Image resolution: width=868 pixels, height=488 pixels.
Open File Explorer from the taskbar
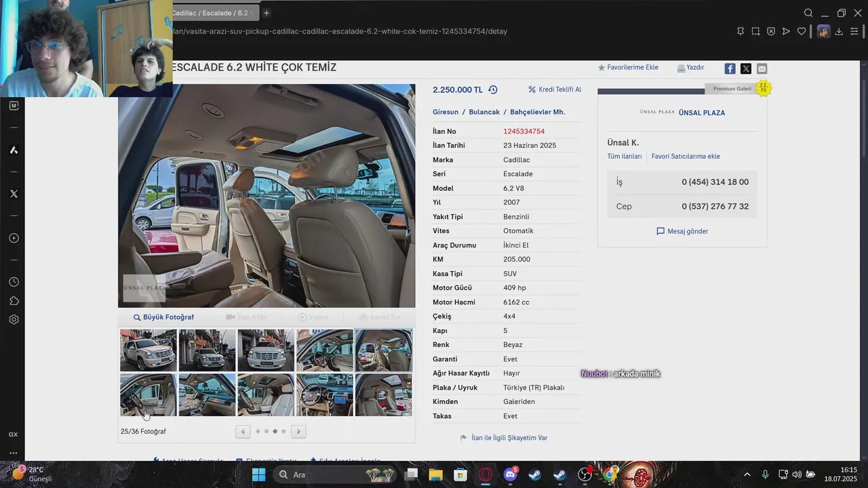point(435,474)
